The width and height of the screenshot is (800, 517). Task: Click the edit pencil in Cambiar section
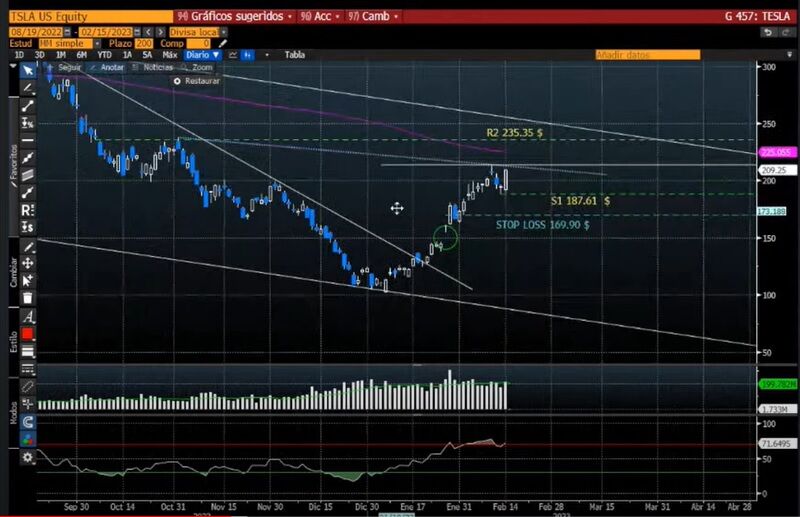pos(28,248)
